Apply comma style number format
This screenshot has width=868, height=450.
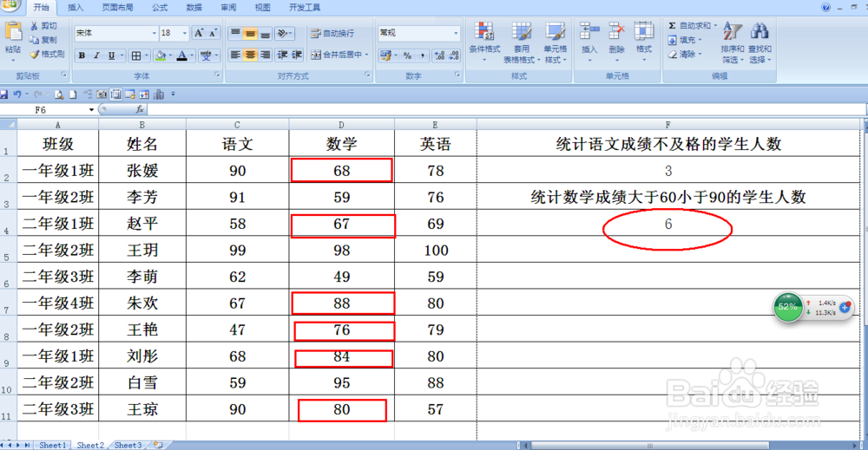(422, 55)
